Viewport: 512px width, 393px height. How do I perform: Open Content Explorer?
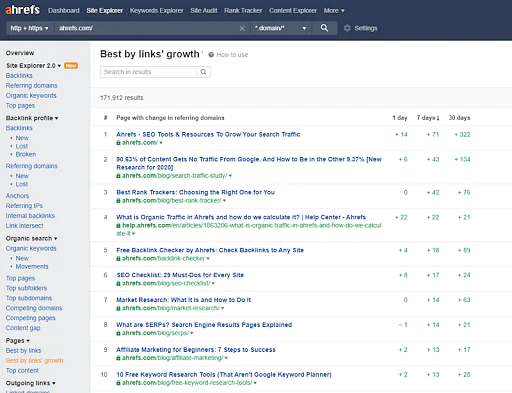(x=293, y=11)
